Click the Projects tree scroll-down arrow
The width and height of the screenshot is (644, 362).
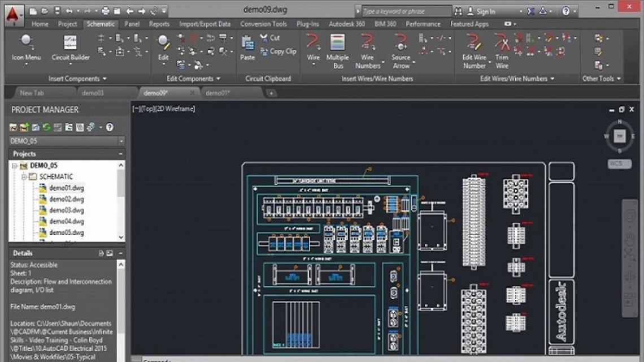tap(121, 238)
